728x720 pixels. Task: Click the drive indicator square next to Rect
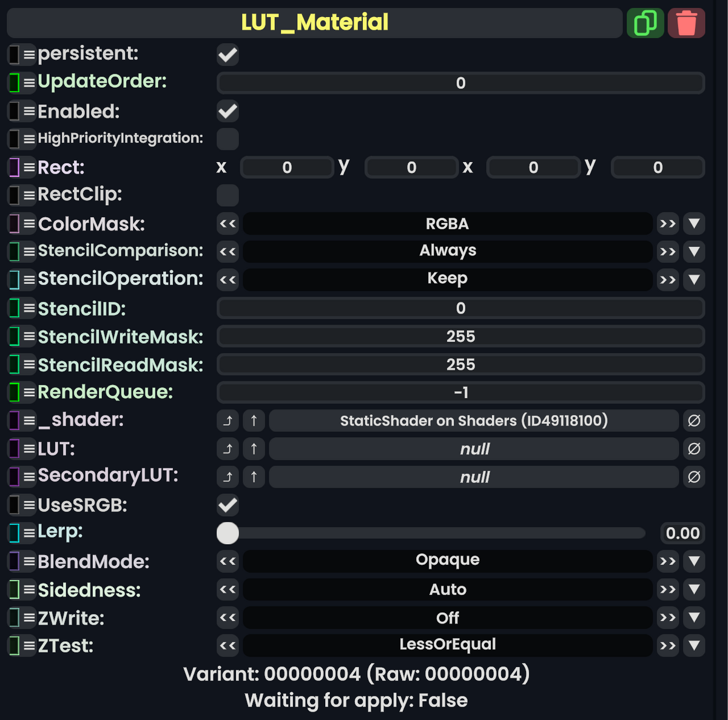13,167
